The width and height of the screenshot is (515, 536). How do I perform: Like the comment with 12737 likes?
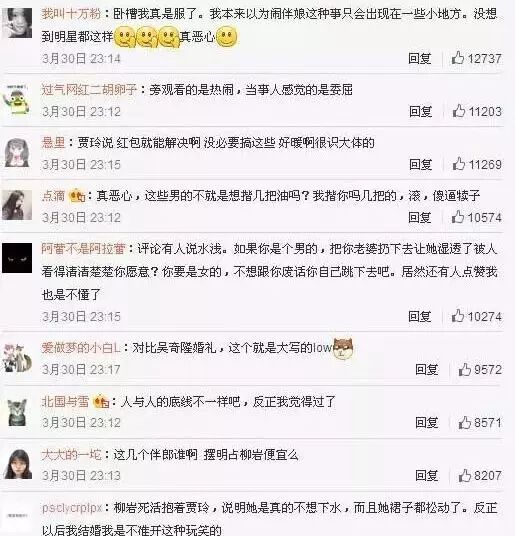click(458, 58)
